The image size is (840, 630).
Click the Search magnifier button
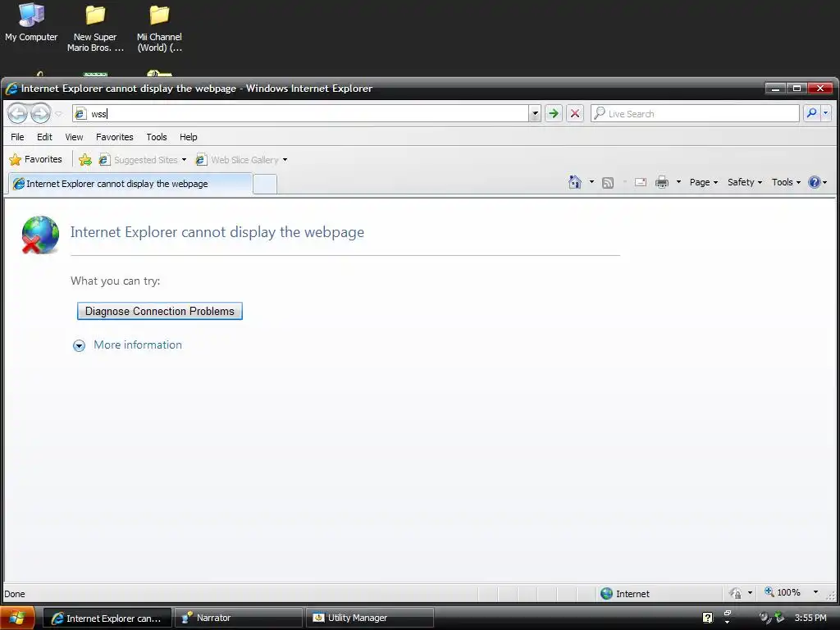811,113
